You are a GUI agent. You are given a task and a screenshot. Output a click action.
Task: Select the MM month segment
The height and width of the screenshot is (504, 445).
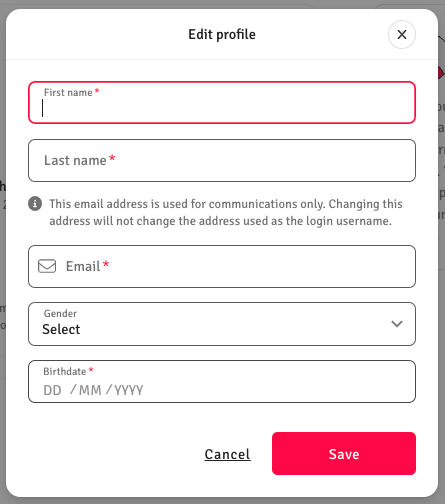click(90, 390)
